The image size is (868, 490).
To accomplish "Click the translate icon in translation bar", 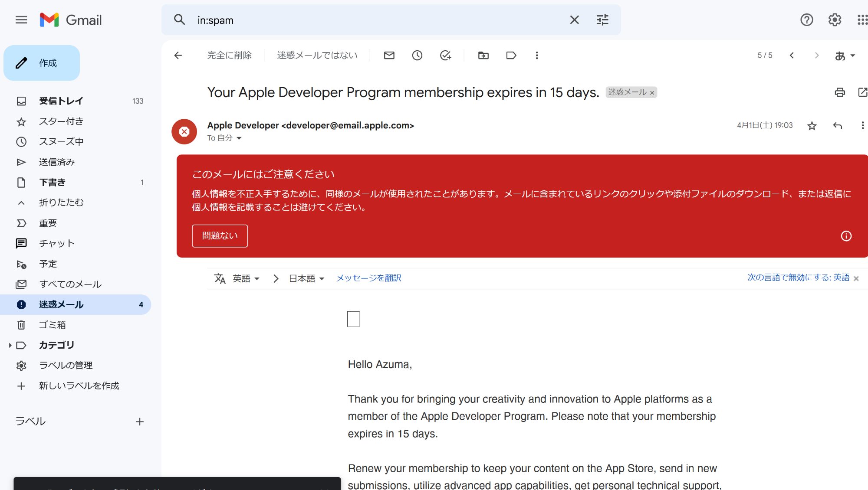I will (220, 278).
